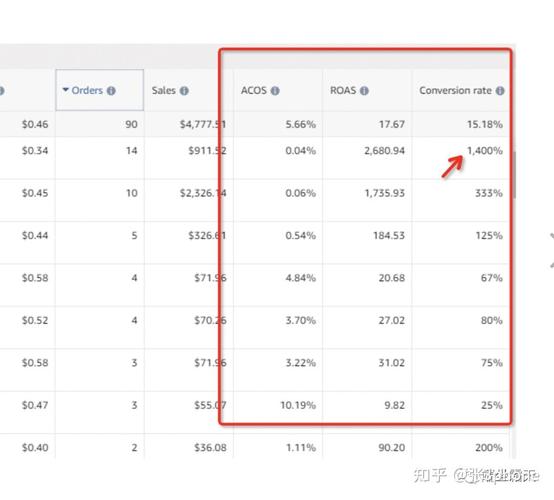
Task: Select the conversion rate 80%
Action: [491, 320]
